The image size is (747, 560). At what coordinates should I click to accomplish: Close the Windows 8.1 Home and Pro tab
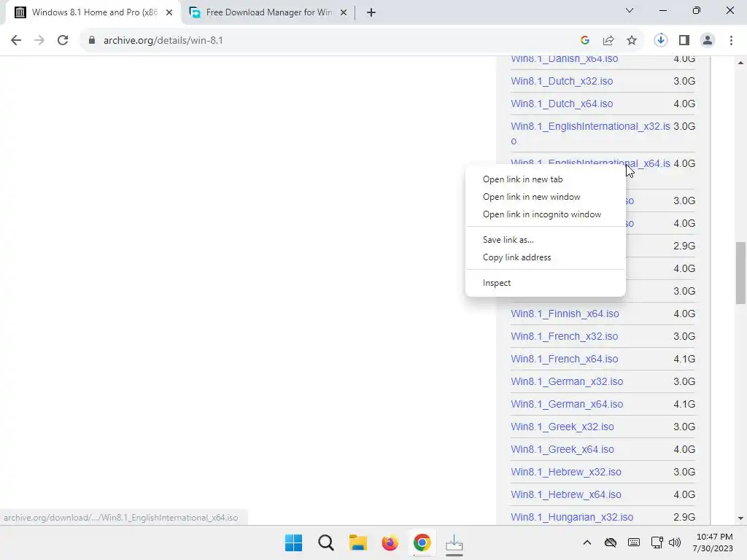pyautogui.click(x=169, y=12)
